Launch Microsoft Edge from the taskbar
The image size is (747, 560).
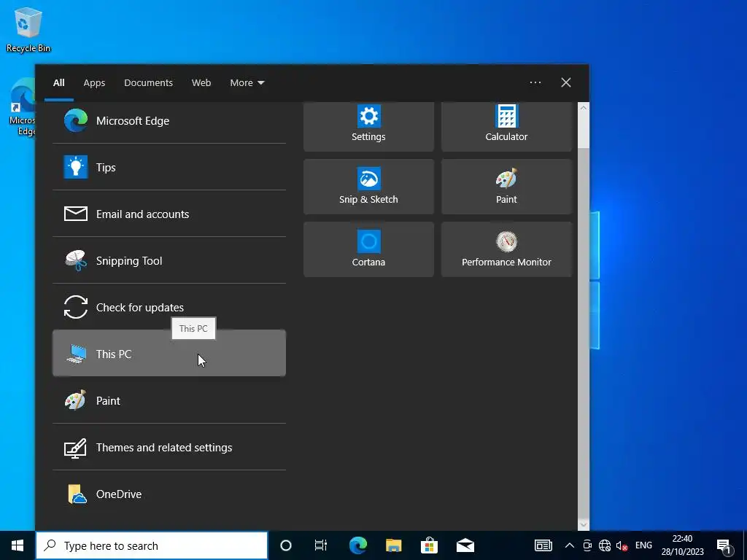[357, 545]
